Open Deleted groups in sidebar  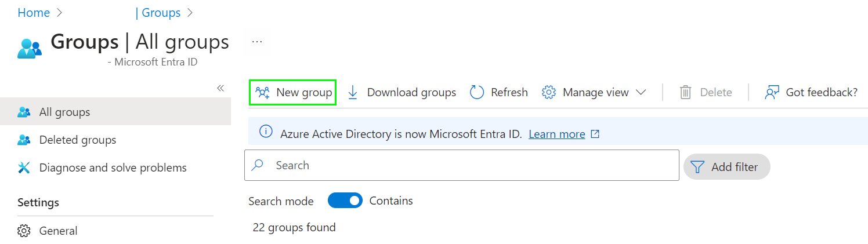point(77,140)
